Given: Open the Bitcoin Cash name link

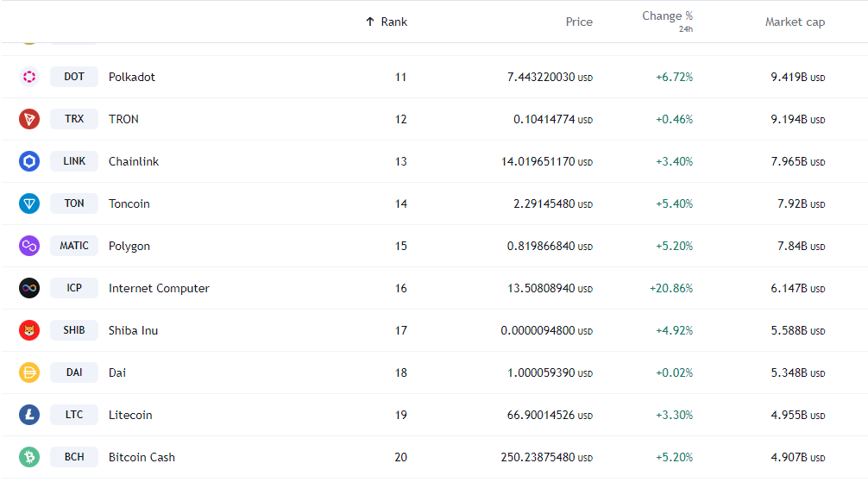Looking at the screenshot, I should click(142, 457).
